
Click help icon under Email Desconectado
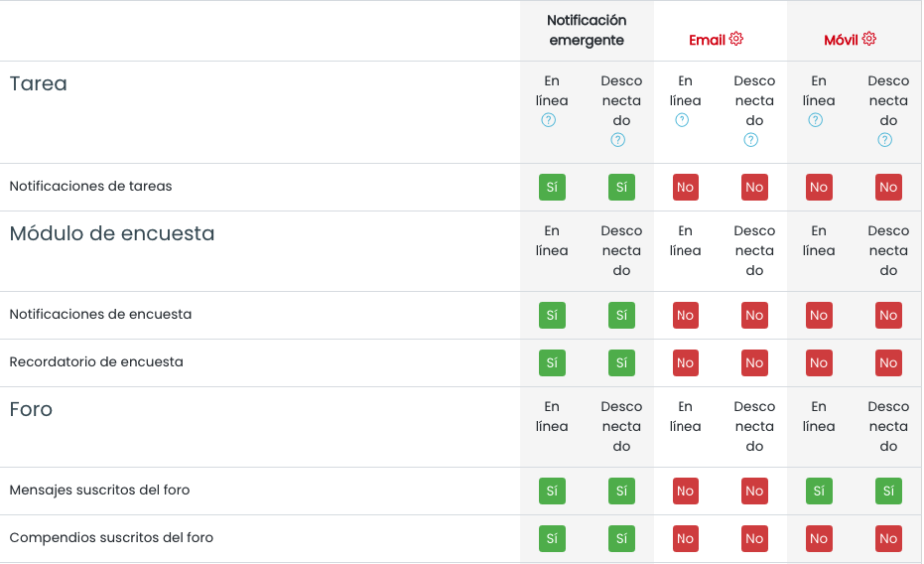(x=750, y=140)
